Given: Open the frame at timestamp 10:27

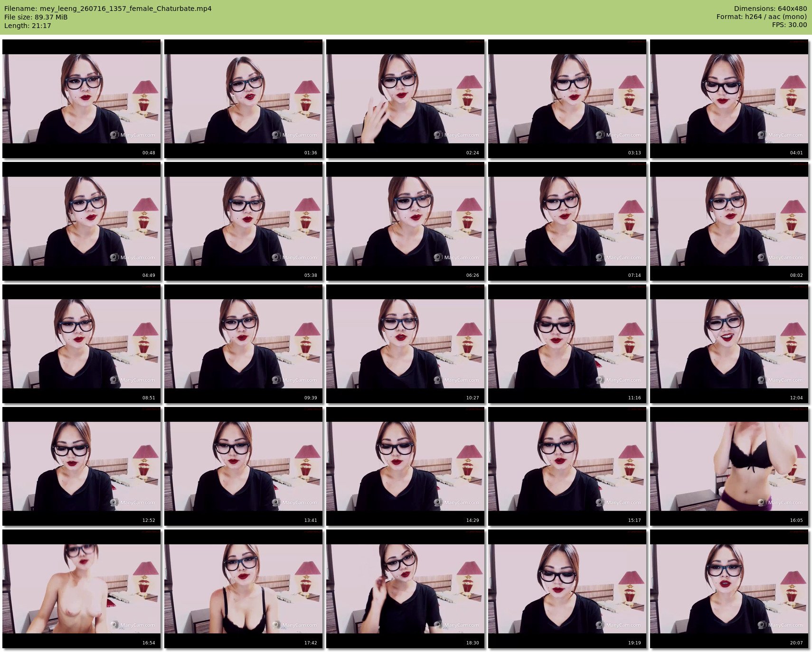Looking at the screenshot, I should pos(406,344).
